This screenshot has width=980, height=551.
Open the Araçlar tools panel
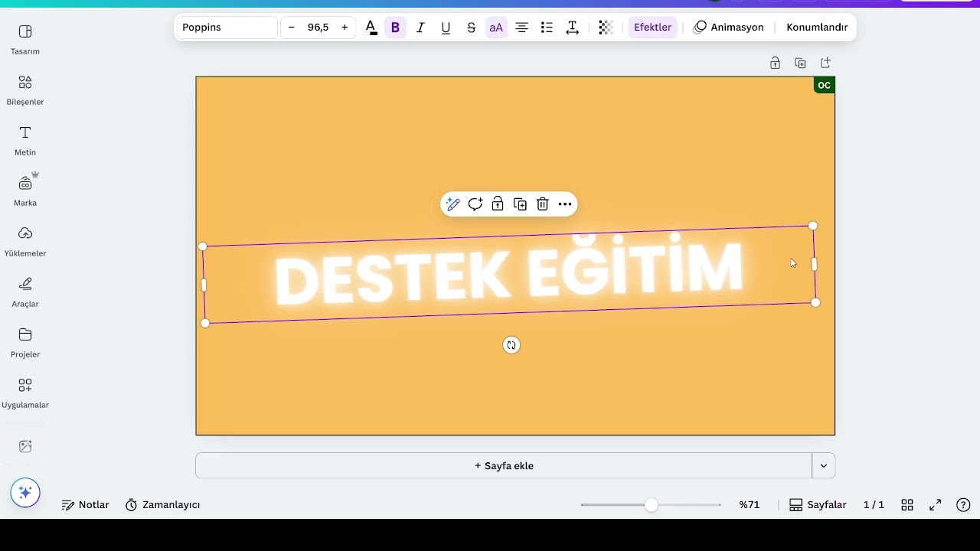25,292
